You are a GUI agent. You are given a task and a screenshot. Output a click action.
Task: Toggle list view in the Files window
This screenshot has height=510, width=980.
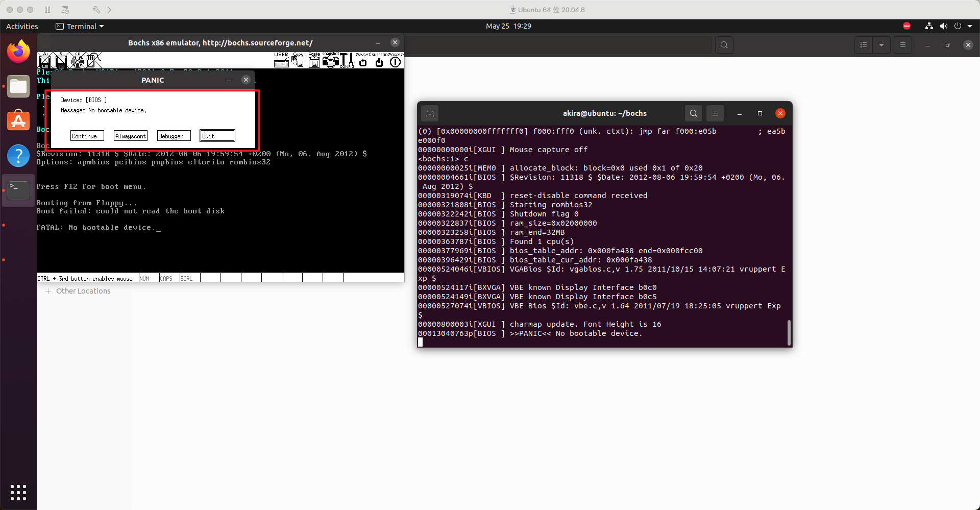tap(864, 45)
